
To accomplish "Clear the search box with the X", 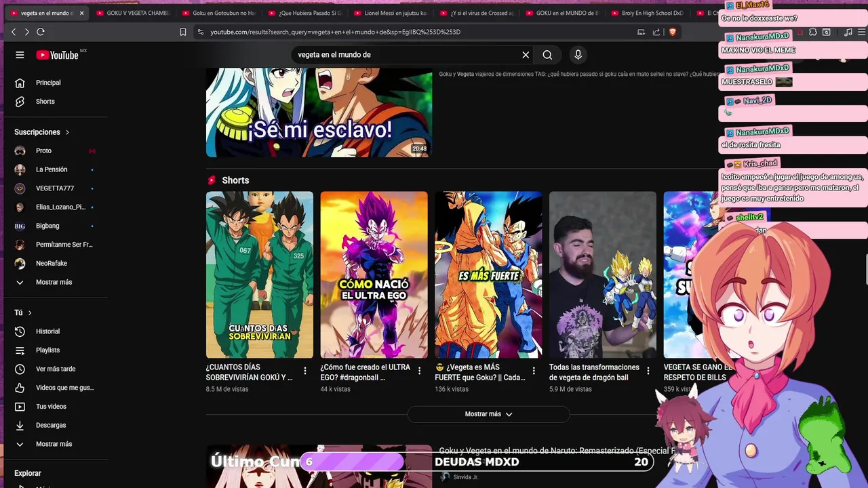I will tap(526, 55).
